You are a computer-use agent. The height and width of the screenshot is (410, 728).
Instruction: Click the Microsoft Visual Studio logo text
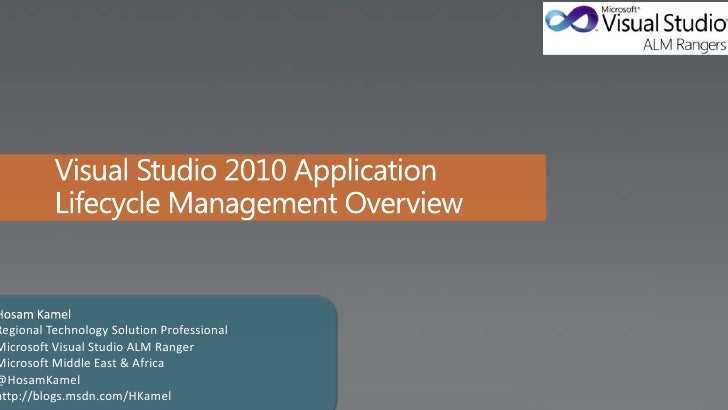click(665, 20)
